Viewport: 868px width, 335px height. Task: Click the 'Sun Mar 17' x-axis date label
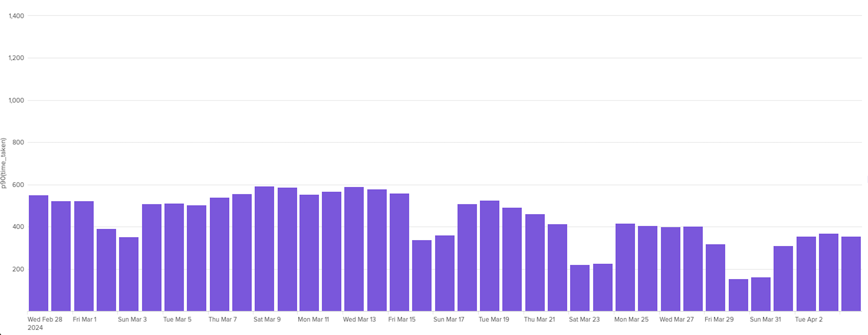point(449,319)
